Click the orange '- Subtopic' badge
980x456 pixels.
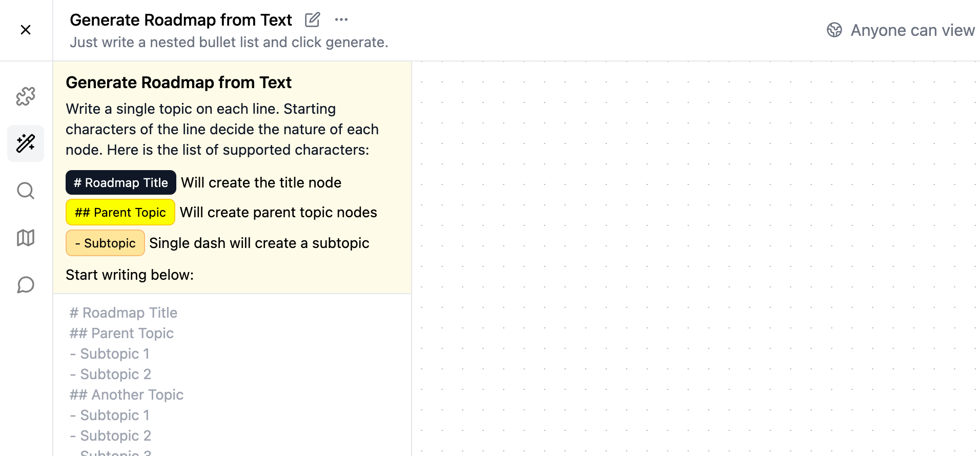coord(105,243)
